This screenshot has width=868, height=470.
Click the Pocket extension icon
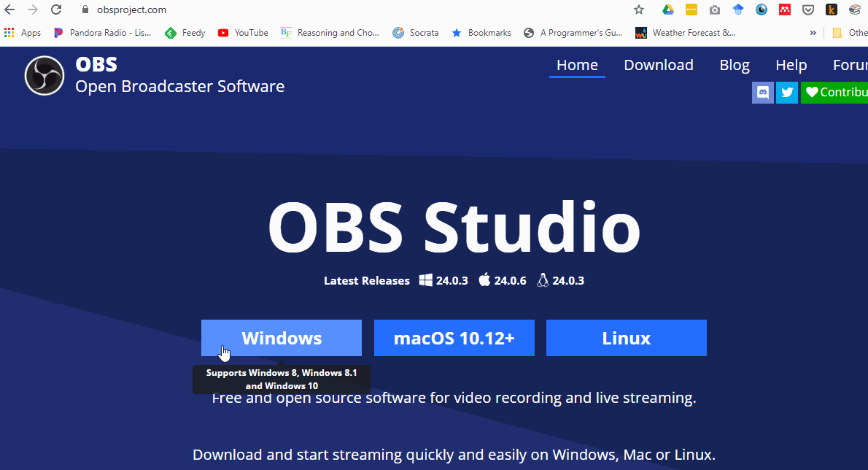click(x=807, y=10)
